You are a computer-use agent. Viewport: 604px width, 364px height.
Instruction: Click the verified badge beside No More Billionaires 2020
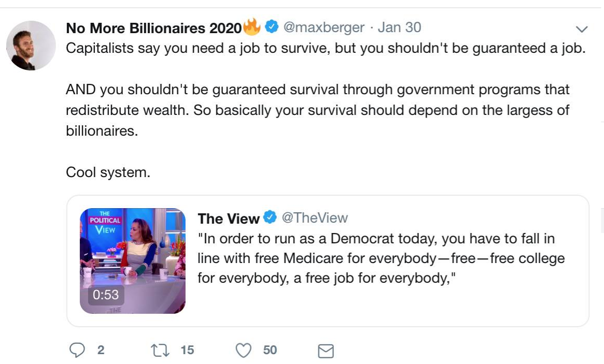272,27
